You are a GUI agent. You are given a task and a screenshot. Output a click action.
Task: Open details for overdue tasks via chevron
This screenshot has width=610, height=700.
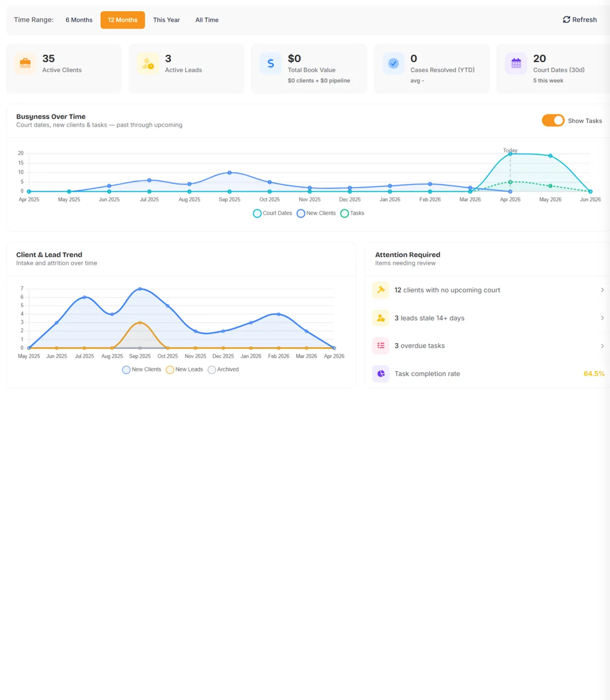pyautogui.click(x=603, y=346)
